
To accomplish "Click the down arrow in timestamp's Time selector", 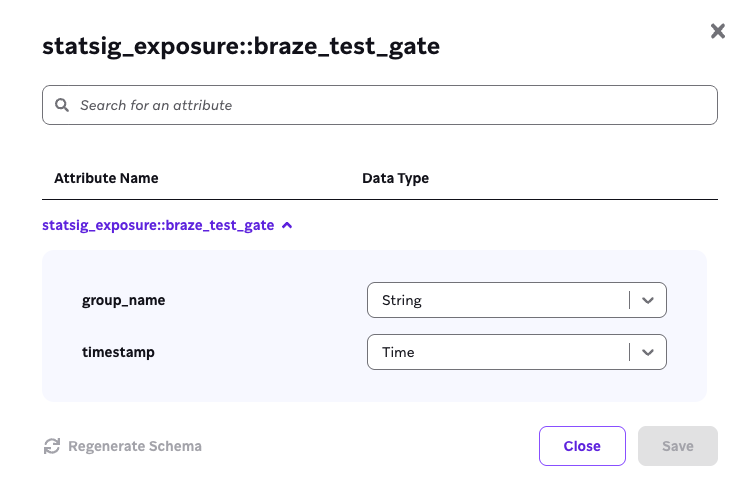I will 648,352.
